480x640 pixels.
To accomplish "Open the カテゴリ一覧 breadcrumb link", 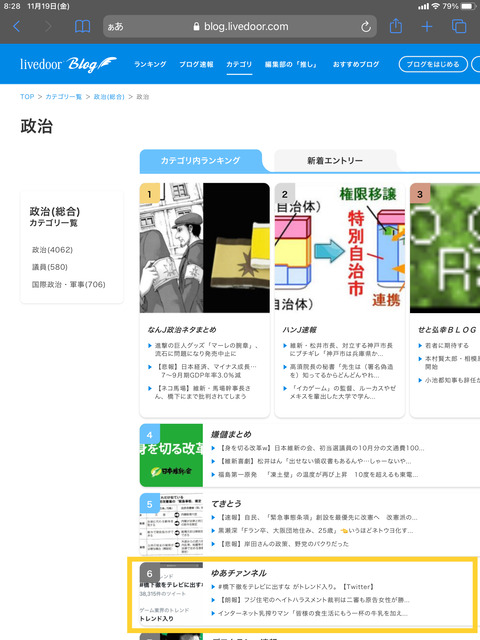I will coord(64,97).
